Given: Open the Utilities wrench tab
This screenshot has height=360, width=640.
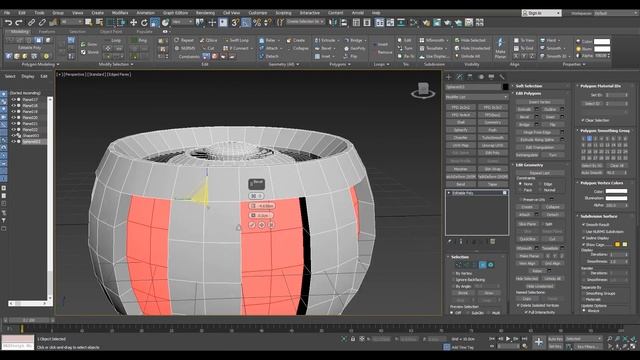Looking at the screenshot, I should tap(502, 77).
